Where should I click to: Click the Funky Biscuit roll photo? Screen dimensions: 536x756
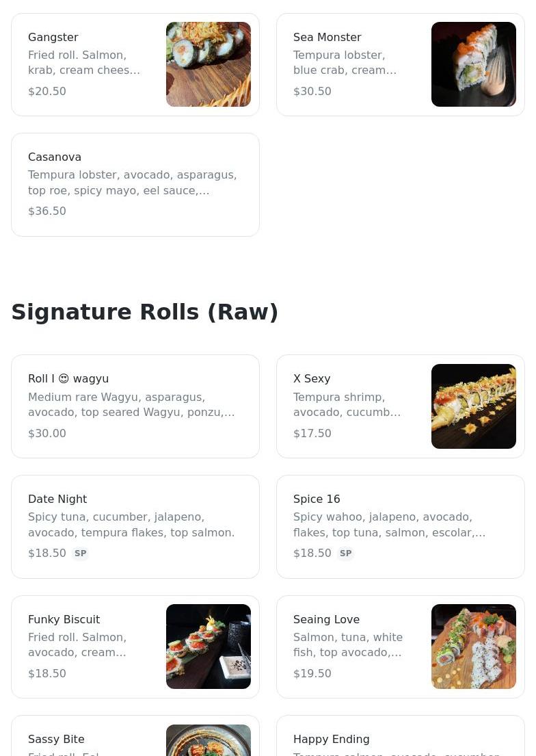pos(208,647)
